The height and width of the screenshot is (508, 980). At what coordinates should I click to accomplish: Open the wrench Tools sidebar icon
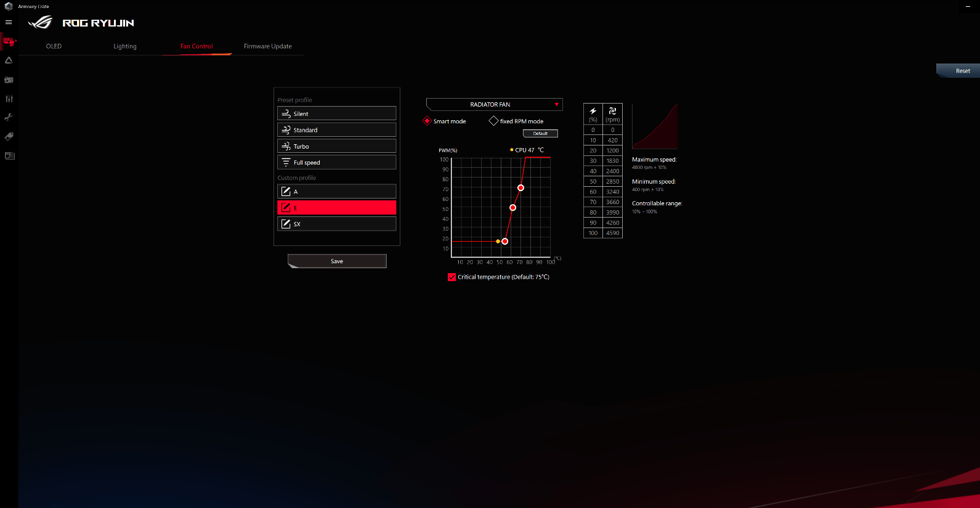click(9, 117)
